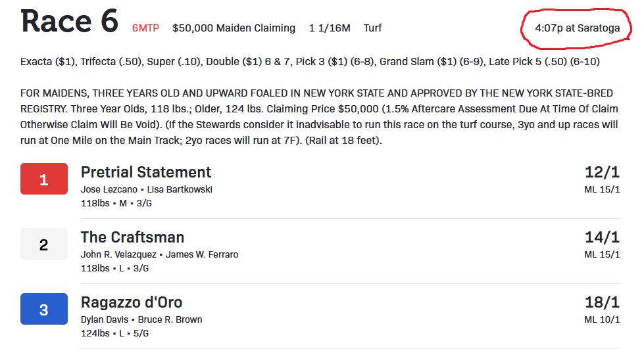This screenshot has width=644, height=349.
Task: Click the 14/1 odds for The Craftsman
Action: [x=602, y=237]
